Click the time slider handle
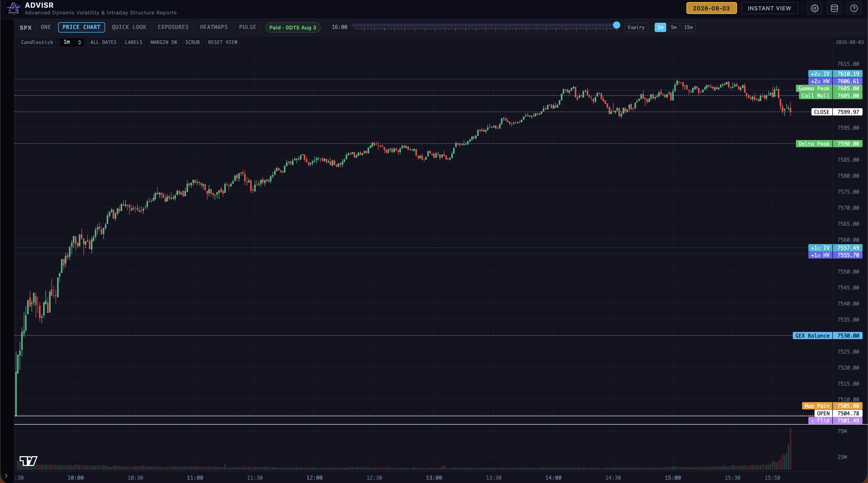Image resolution: width=868 pixels, height=483 pixels. click(x=616, y=25)
